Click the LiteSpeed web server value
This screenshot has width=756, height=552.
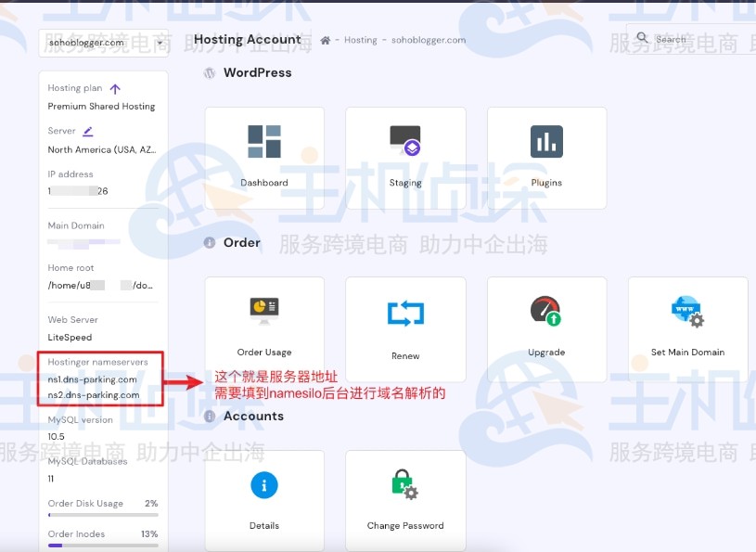tap(70, 338)
